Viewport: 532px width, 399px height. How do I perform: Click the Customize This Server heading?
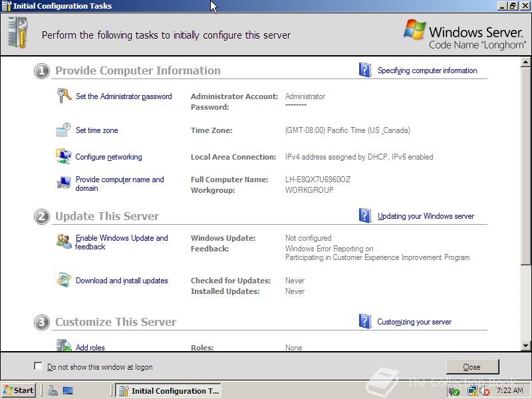[116, 322]
